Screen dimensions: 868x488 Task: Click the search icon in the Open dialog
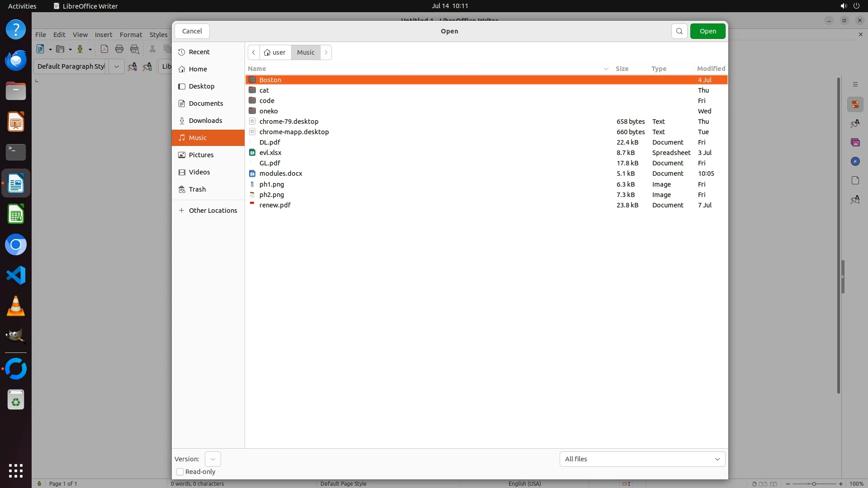click(679, 31)
